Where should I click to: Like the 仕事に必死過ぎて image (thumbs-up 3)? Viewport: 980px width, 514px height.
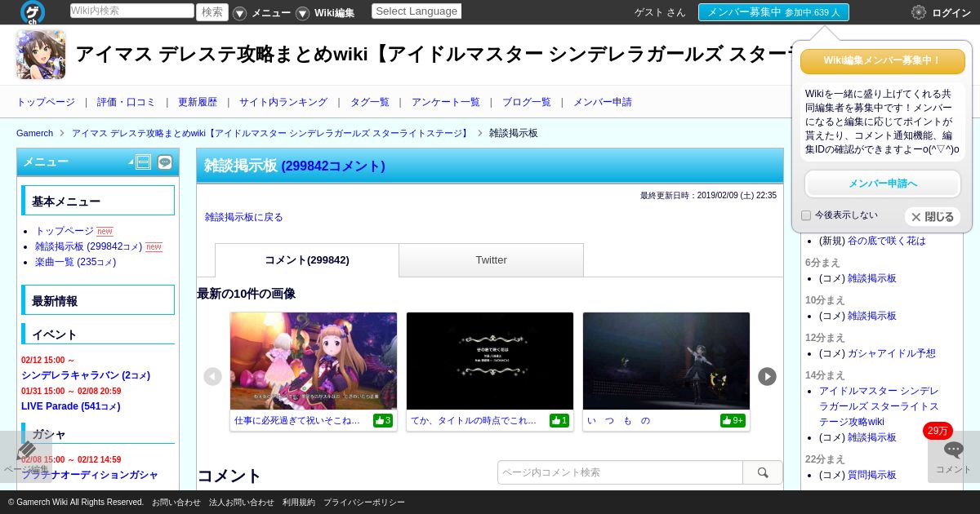coord(383,420)
